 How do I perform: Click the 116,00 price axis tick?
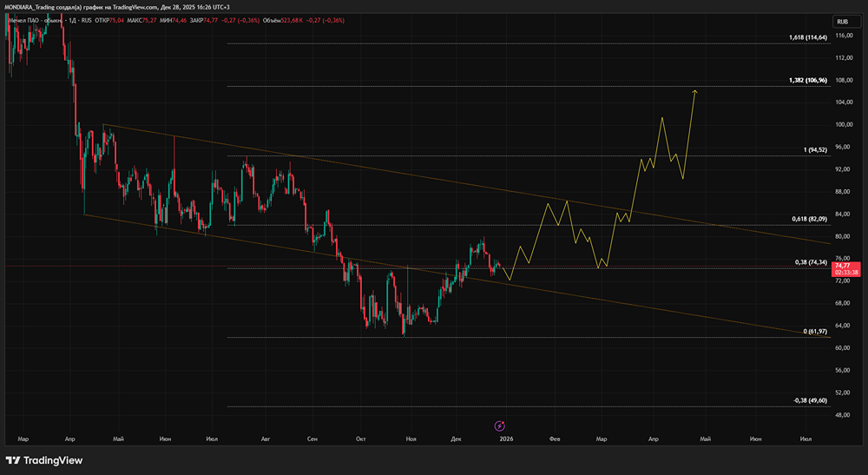pyautogui.click(x=845, y=36)
